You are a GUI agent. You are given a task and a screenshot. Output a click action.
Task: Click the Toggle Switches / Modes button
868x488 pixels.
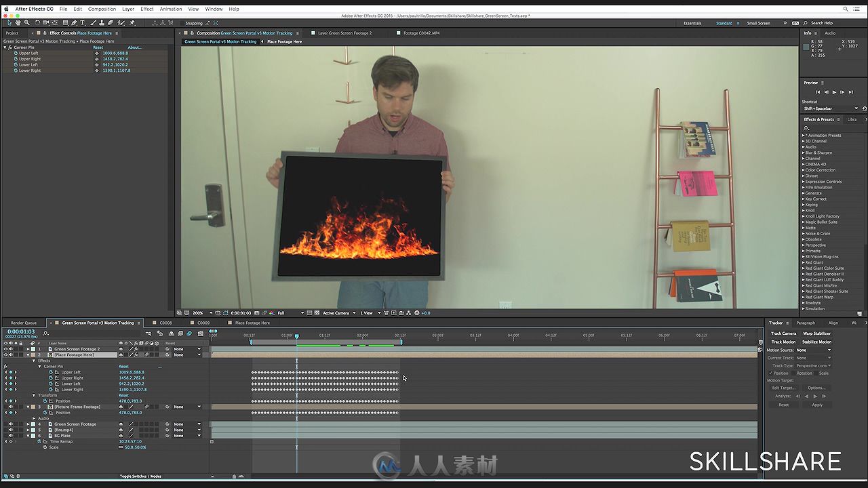point(140,476)
